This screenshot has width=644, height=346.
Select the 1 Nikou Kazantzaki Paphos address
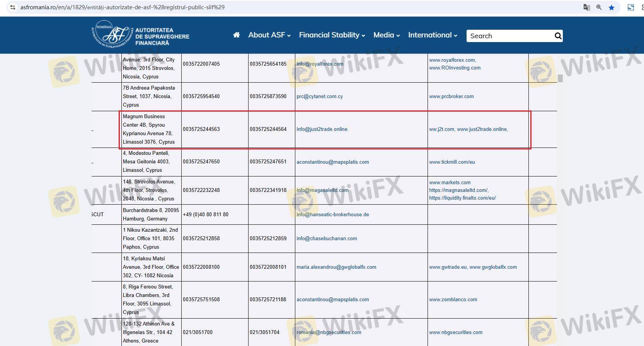pyautogui.click(x=150, y=239)
